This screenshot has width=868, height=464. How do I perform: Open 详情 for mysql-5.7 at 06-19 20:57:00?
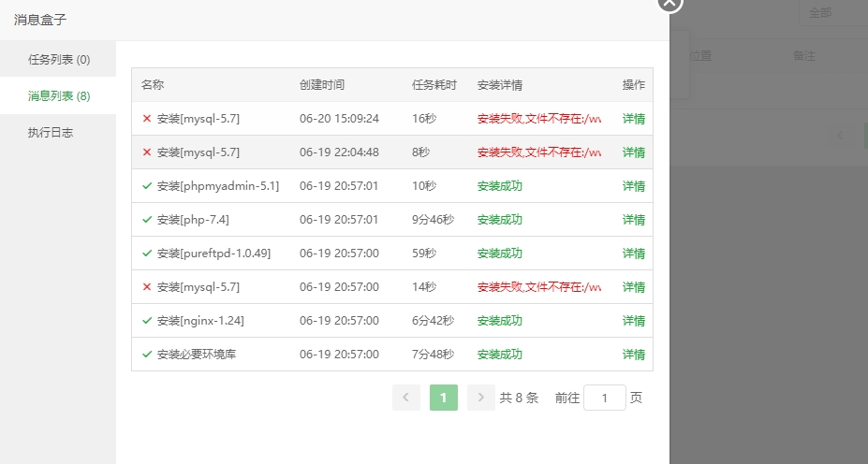(x=633, y=287)
